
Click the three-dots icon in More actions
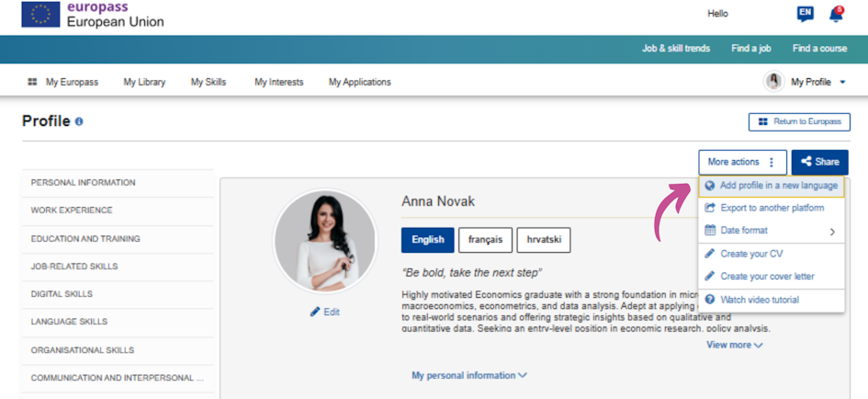click(772, 163)
